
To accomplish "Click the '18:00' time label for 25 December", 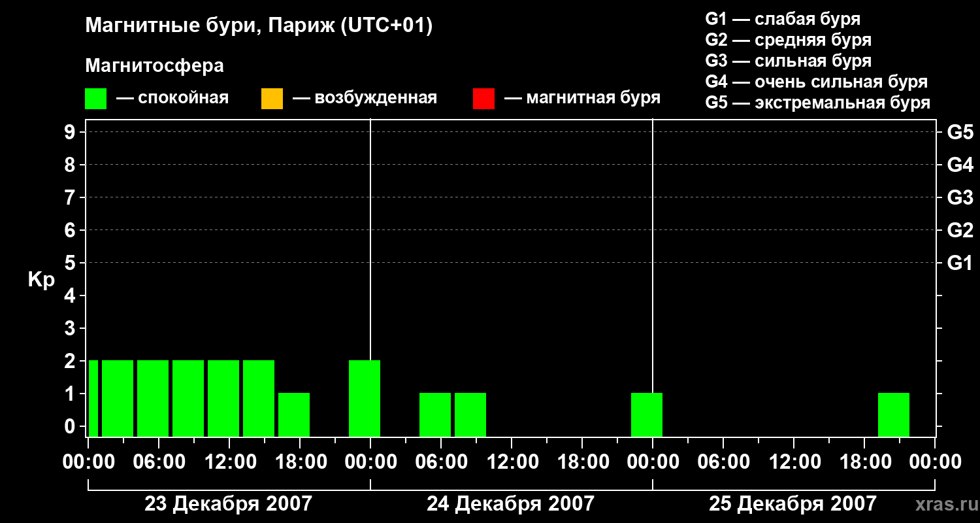I will click(864, 462).
